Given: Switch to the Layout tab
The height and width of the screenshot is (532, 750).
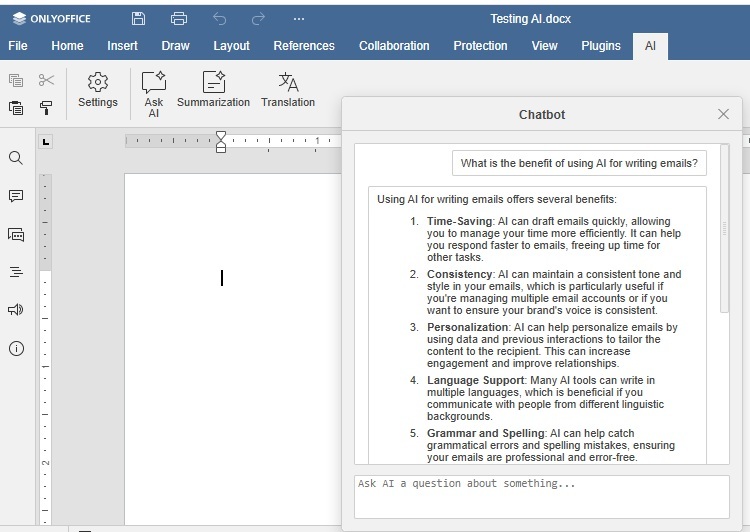Looking at the screenshot, I should (x=232, y=46).
